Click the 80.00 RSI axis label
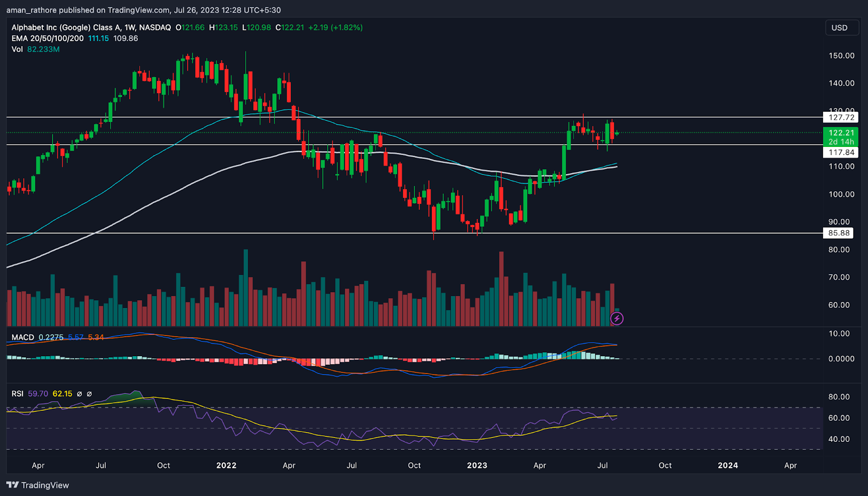The height and width of the screenshot is (496, 868). click(839, 397)
